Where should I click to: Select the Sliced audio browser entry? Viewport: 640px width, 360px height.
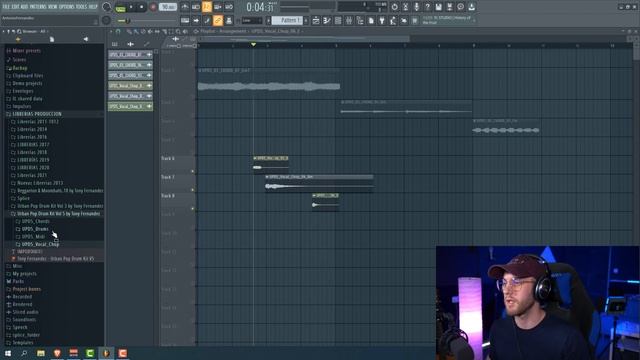pyautogui.click(x=25, y=312)
